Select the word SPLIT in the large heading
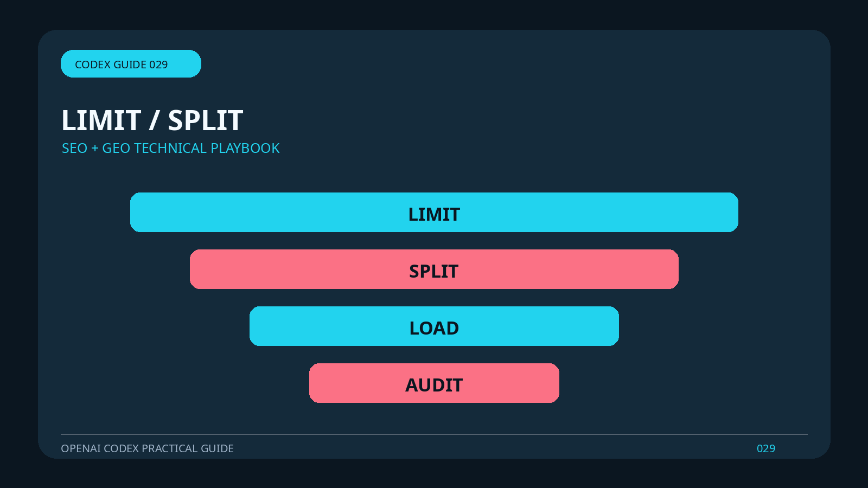868x488 pixels. (205, 120)
